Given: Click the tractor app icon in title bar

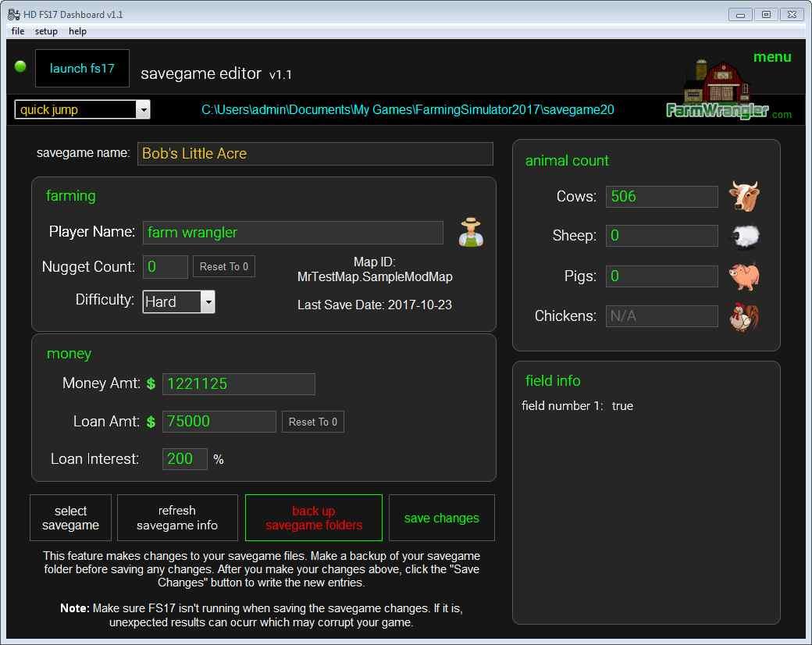Looking at the screenshot, I should (13, 14).
